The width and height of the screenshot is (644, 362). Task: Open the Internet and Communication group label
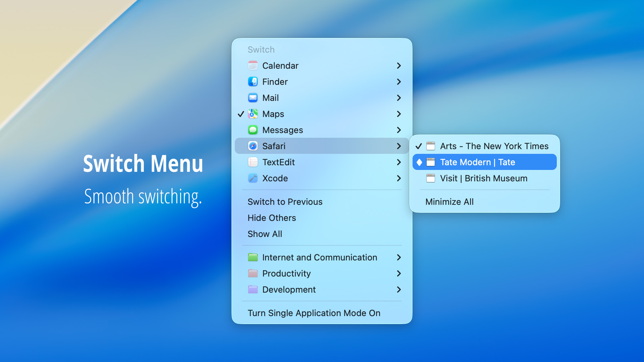(320, 257)
